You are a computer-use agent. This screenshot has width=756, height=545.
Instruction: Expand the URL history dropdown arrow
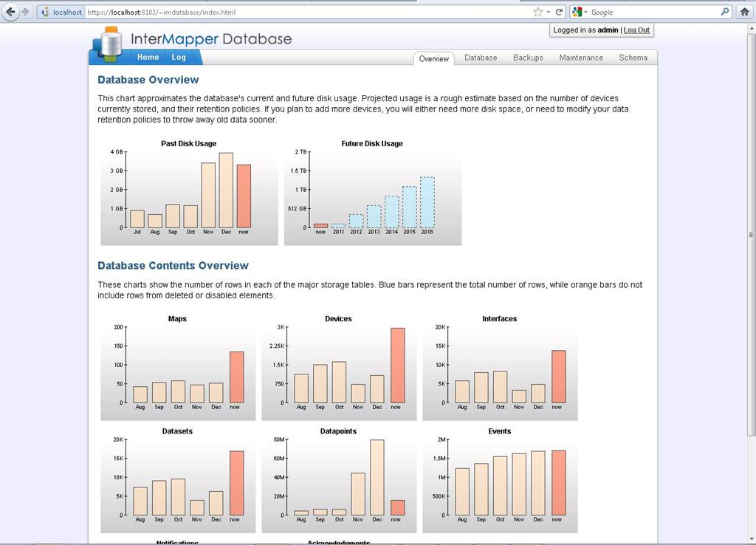(x=549, y=13)
